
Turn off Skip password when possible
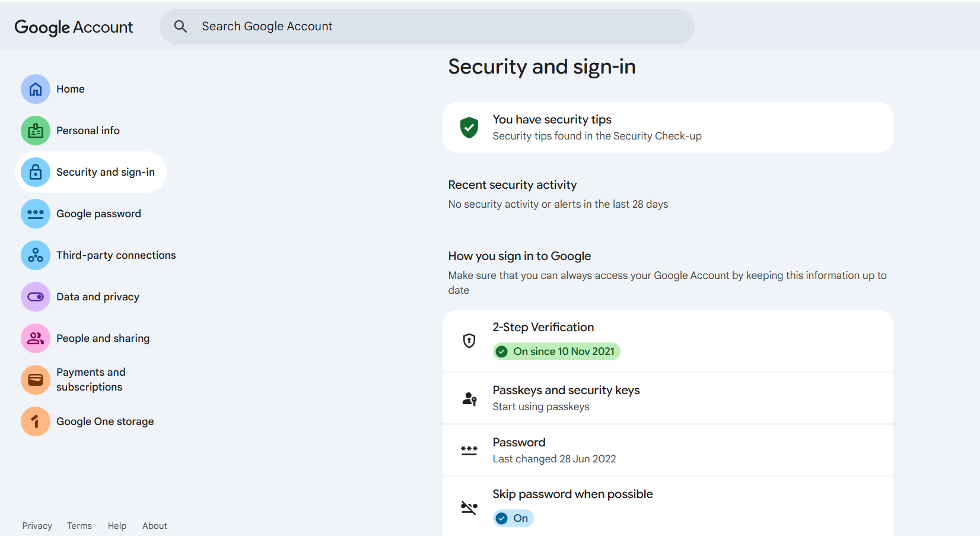coord(513,518)
